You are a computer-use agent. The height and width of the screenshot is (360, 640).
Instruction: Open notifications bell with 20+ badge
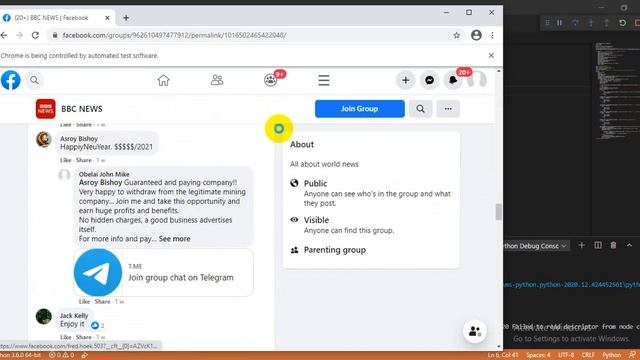tap(453, 80)
